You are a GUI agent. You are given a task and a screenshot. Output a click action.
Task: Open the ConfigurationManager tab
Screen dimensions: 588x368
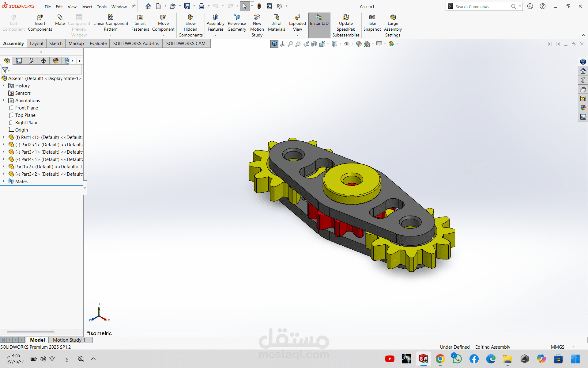31,61
